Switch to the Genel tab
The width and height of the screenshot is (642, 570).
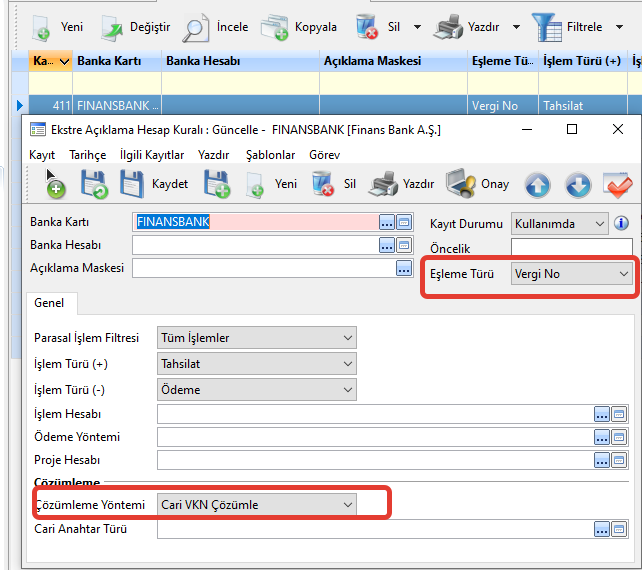(49, 303)
